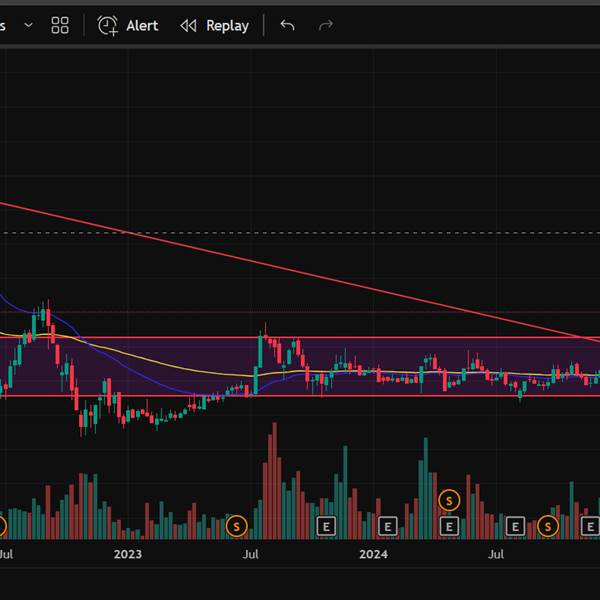This screenshot has height=600, width=600.
Task: Create a new price Alert
Action: click(x=128, y=26)
